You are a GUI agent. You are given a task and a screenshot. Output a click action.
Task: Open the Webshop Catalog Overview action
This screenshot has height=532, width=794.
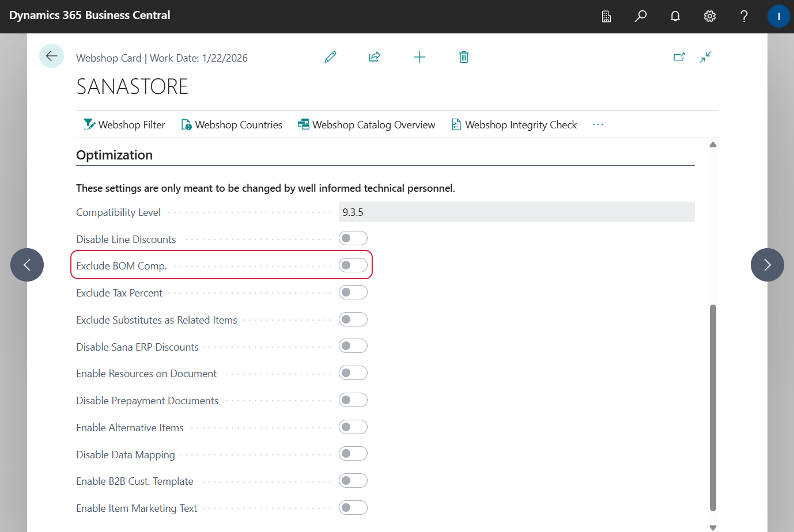(366, 124)
